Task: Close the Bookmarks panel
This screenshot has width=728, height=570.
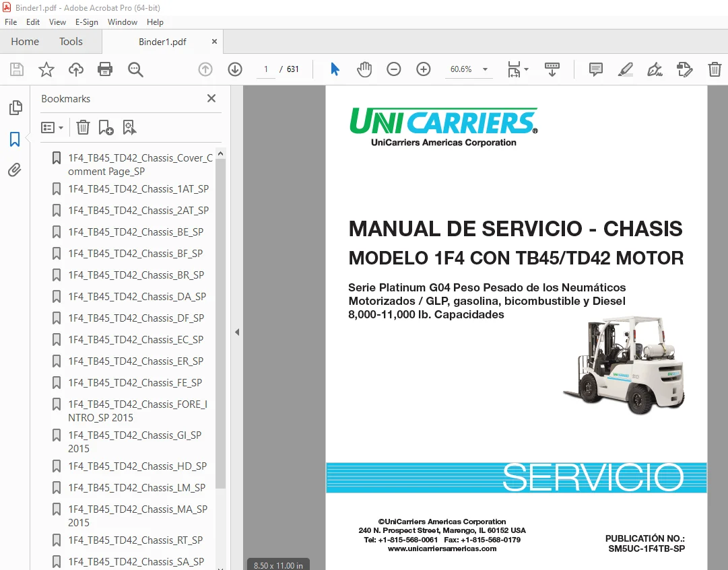Action: pos(211,98)
